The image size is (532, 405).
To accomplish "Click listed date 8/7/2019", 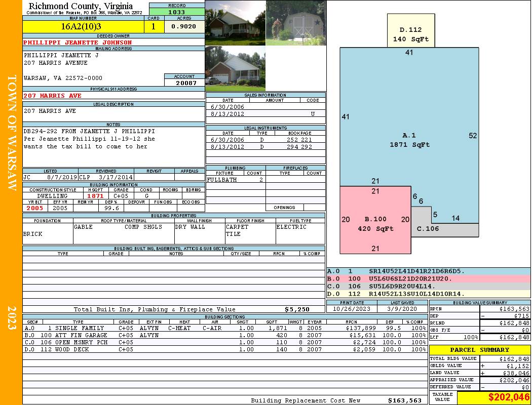I will pyautogui.click(x=62, y=177).
